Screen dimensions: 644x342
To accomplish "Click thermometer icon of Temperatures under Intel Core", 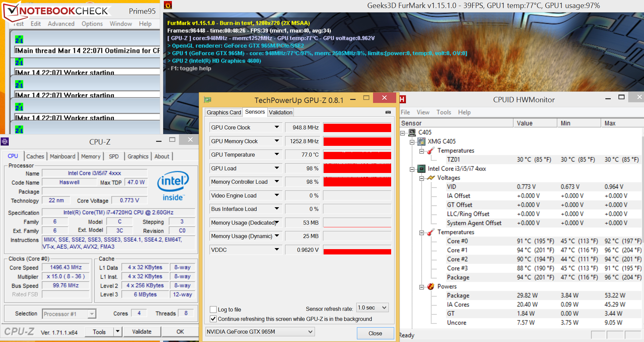I will point(431,232).
